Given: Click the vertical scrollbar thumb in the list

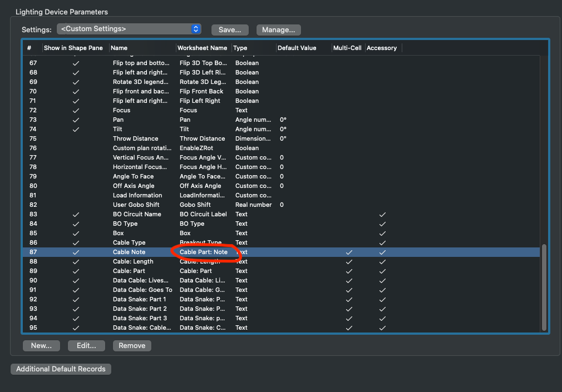Looking at the screenshot, I should point(544,287).
